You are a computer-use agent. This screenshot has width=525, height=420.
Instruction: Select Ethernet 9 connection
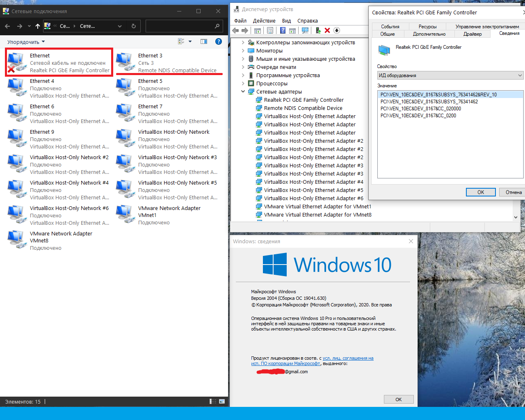click(x=59, y=139)
